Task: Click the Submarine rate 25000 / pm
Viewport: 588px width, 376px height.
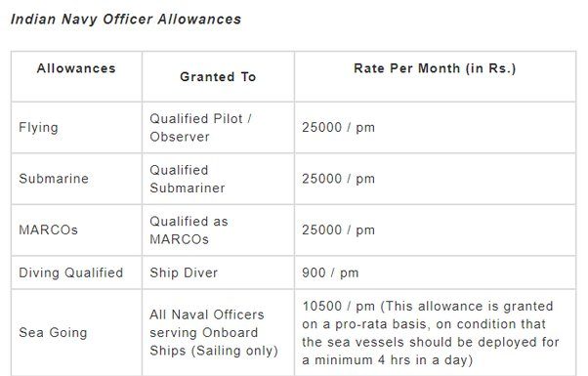Action: coord(338,179)
